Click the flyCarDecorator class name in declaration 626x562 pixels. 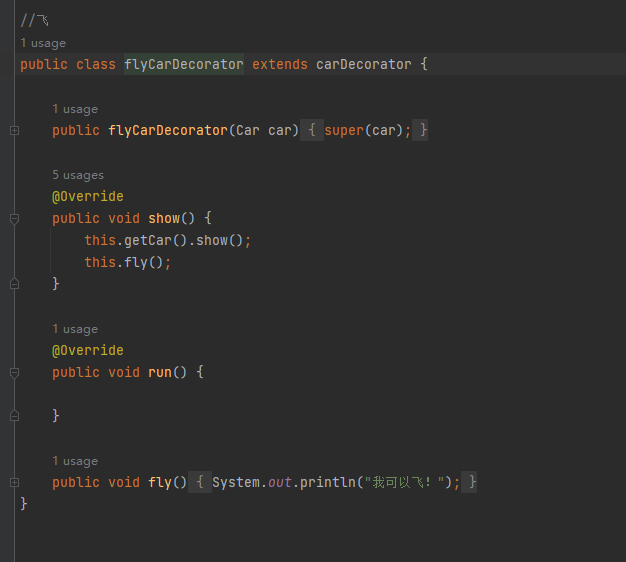pyautogui.click(x=184, y=64)
